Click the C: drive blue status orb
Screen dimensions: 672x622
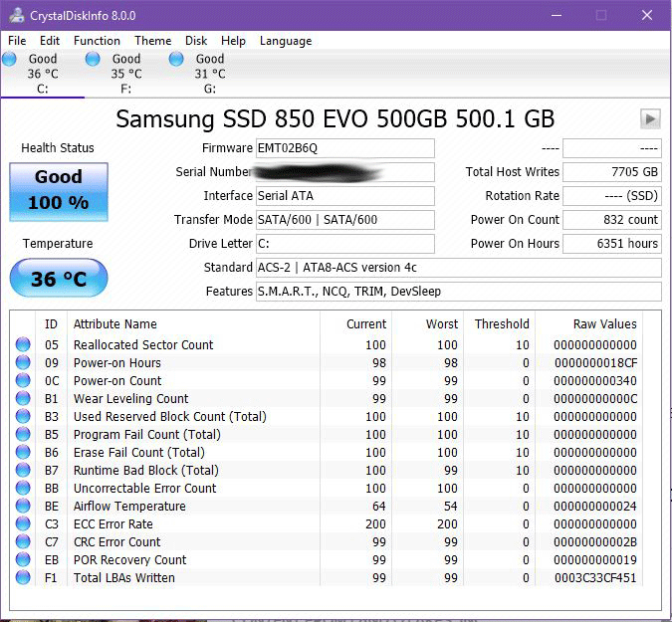pyautogui.click(x=9, y=59)
